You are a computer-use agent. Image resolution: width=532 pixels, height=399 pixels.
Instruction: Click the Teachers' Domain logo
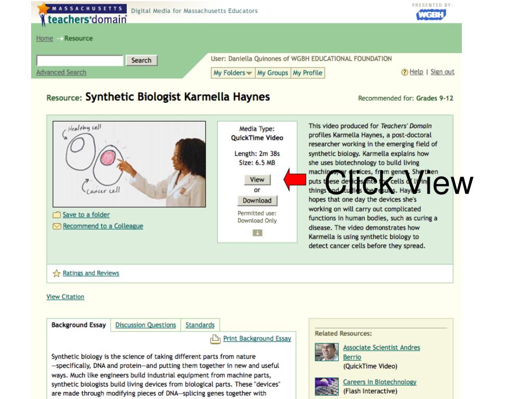point(83,14)
